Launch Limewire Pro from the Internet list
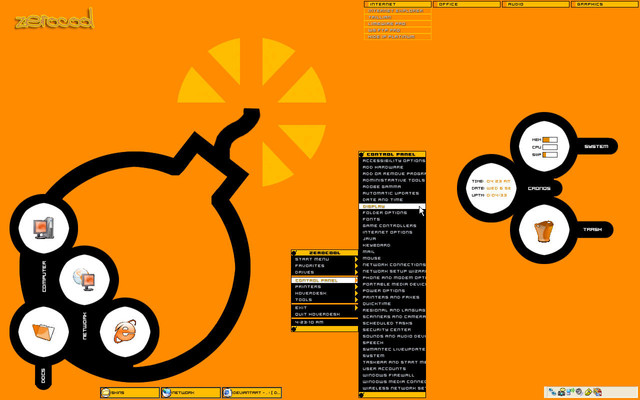 pyautogui.click(x=398, y=24)
